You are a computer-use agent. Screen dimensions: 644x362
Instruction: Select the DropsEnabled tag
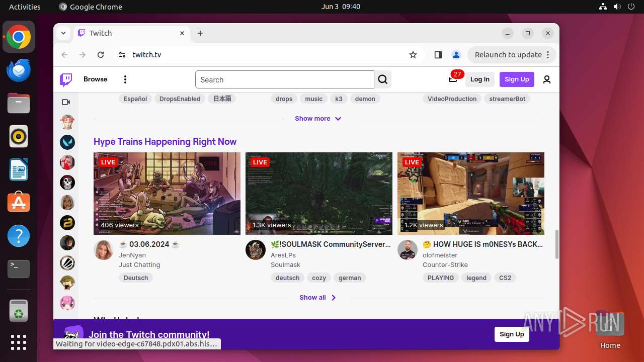[180, 99]
